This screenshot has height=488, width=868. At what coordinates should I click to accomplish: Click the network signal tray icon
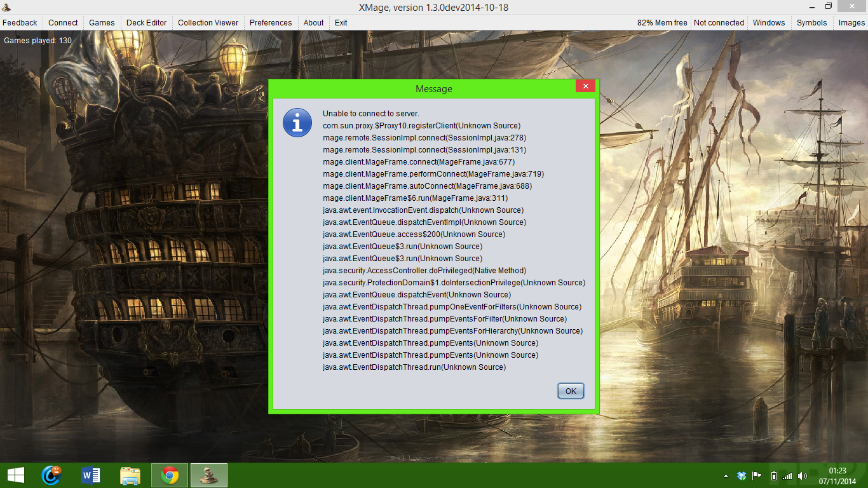(x=788, y=476)
